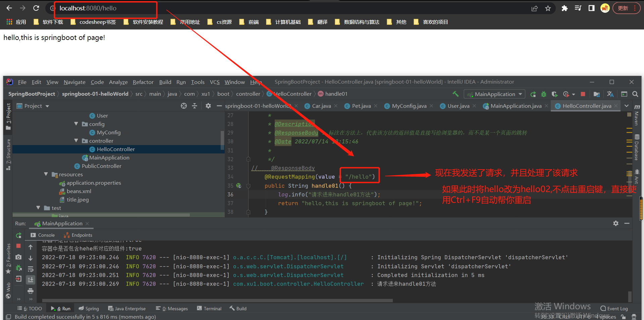
Task: Close the Pet.java editor tab
Action: click(x=376, y=106)
